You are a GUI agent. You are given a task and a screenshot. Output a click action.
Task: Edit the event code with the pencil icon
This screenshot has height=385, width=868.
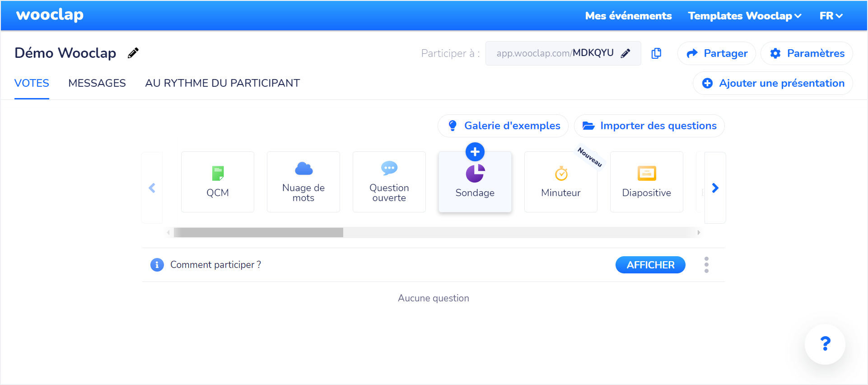[x=626, y=53]
